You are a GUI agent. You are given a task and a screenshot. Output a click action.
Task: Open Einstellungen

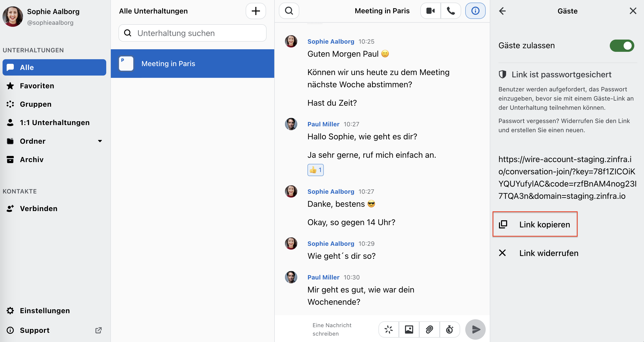54,311
